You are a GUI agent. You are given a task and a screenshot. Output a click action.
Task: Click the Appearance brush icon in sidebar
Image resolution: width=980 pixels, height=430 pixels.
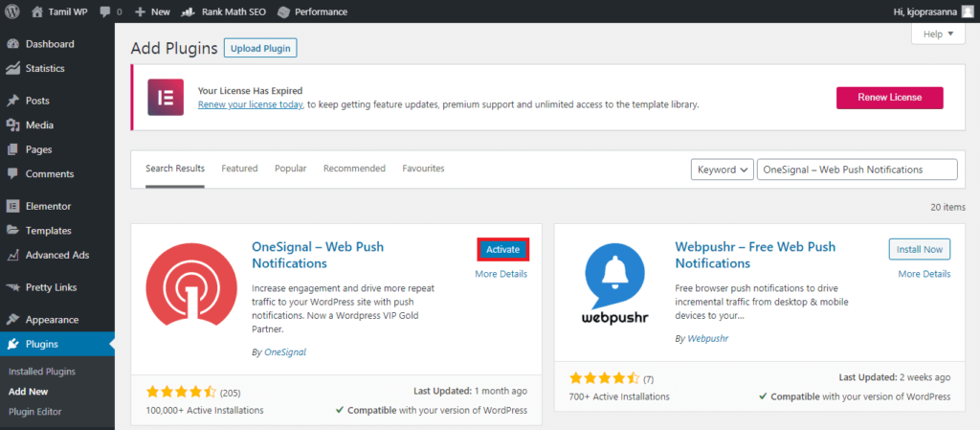pyautogui.click(x=12, y=319)
